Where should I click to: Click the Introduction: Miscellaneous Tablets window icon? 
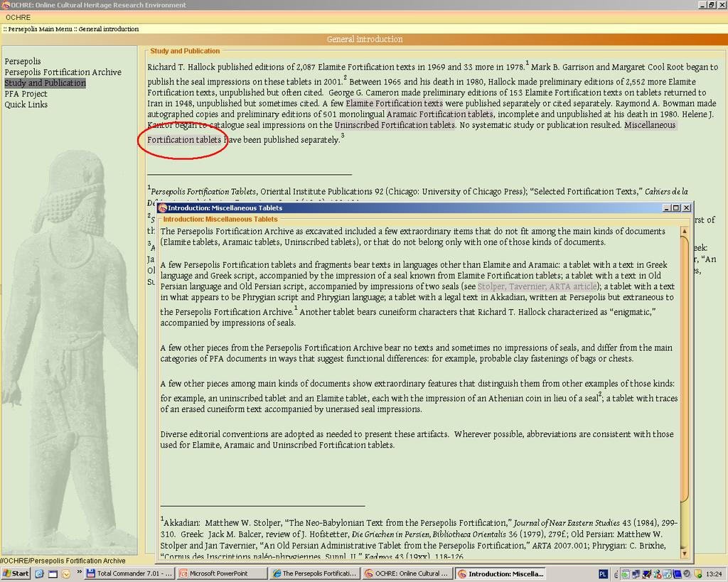(163, 208)
